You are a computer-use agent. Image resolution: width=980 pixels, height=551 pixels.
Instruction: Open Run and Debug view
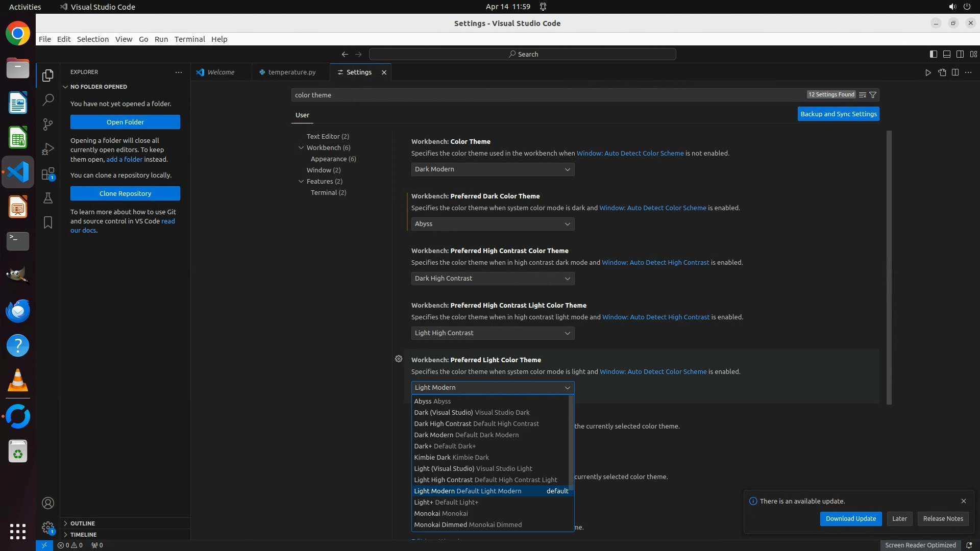(x=48, y=149)
